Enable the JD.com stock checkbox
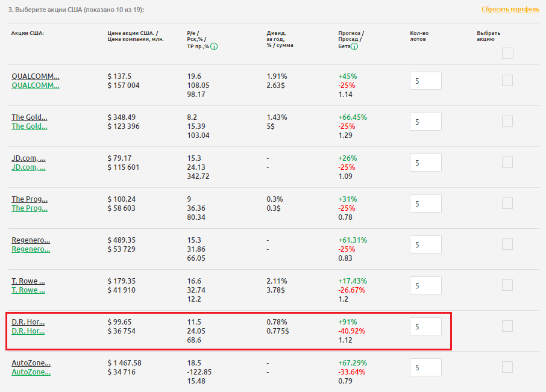The image size is (546, 392). tap(507, 163)
